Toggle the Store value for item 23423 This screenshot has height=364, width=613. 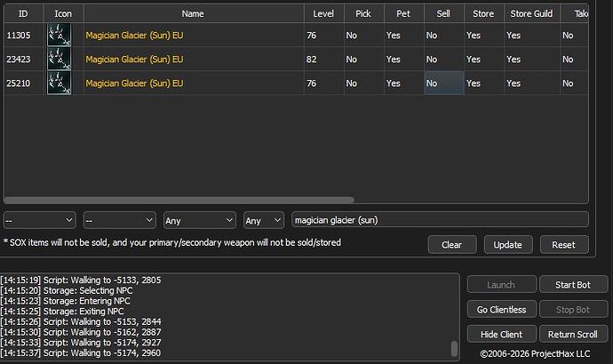[x=483, y=59]
